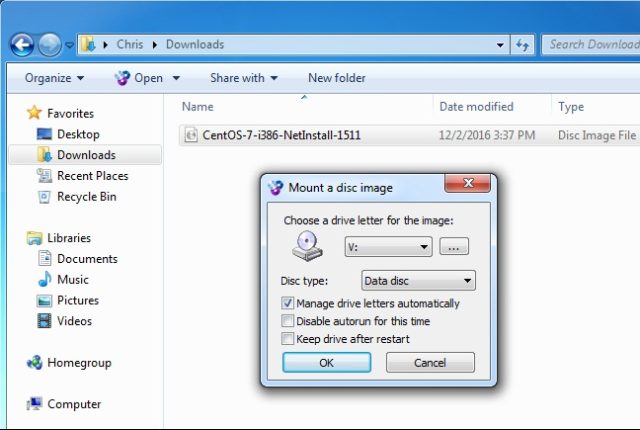Viewport: 640px width, 430px height.
Task: Check Keep drive after restart
Action: click(287, 339)
